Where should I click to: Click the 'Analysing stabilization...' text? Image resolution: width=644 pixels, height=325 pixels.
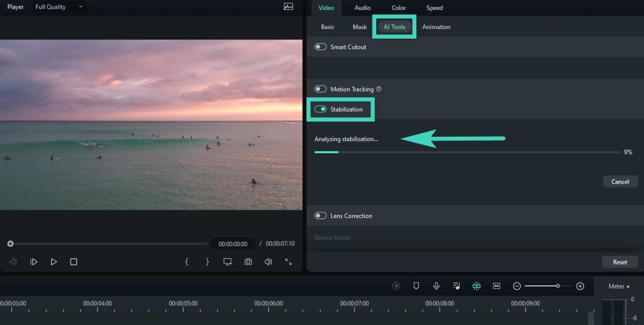click(346, 139)
